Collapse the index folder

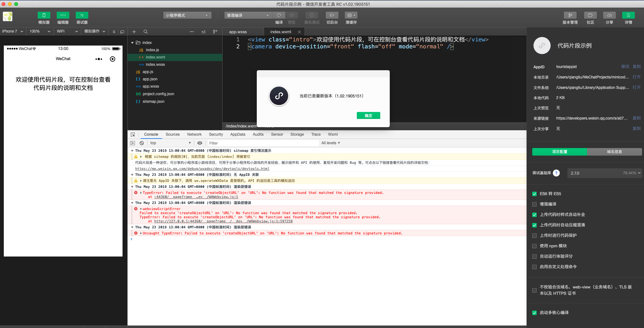click(x=132, y=43)
